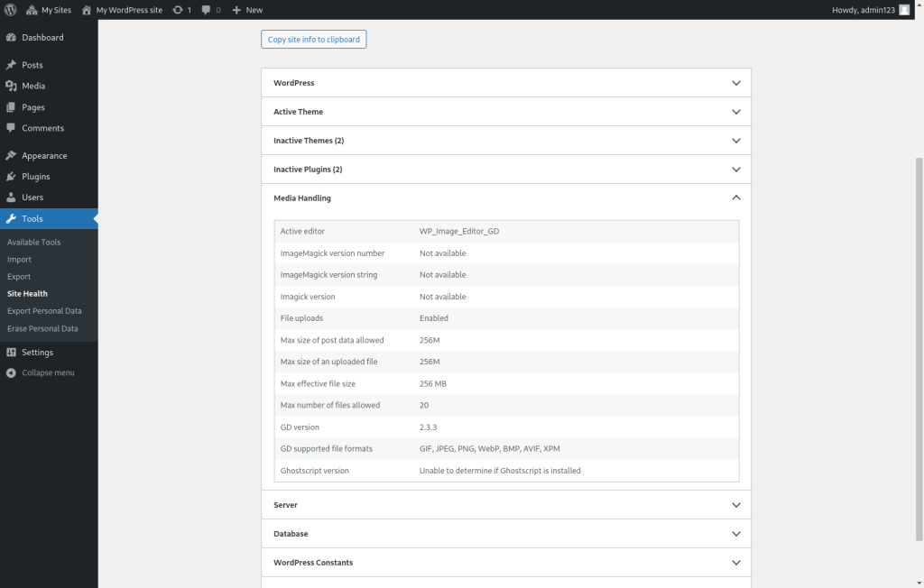
Task: Click Collapse menu text
Action: tap(49, 373)
